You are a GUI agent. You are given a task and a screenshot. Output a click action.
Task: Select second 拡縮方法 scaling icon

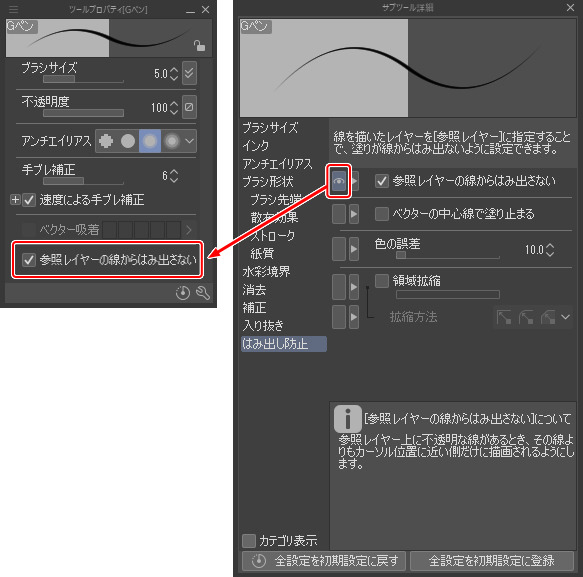pyautogui.click(x=526, y=317)
